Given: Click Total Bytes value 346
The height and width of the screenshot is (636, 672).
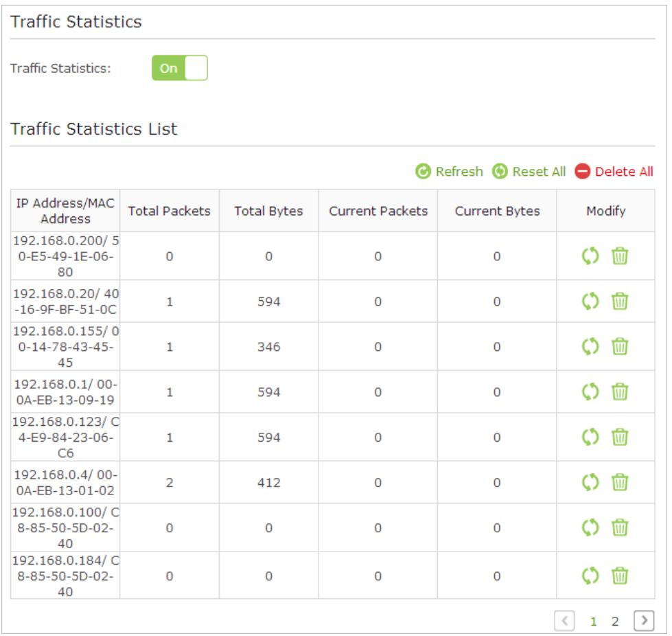Looking at the screenshot, I should pyautogui.click(x=268, y=347).
